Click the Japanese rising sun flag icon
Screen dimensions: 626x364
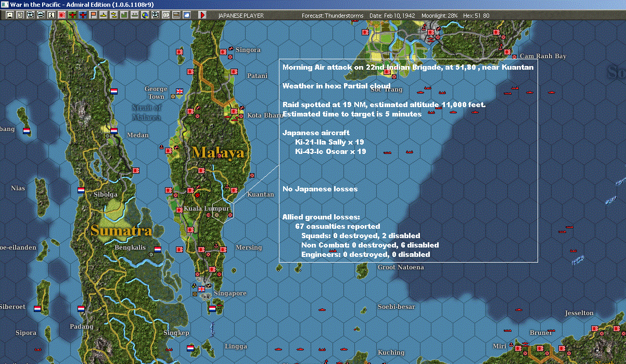tap(61, 15)
